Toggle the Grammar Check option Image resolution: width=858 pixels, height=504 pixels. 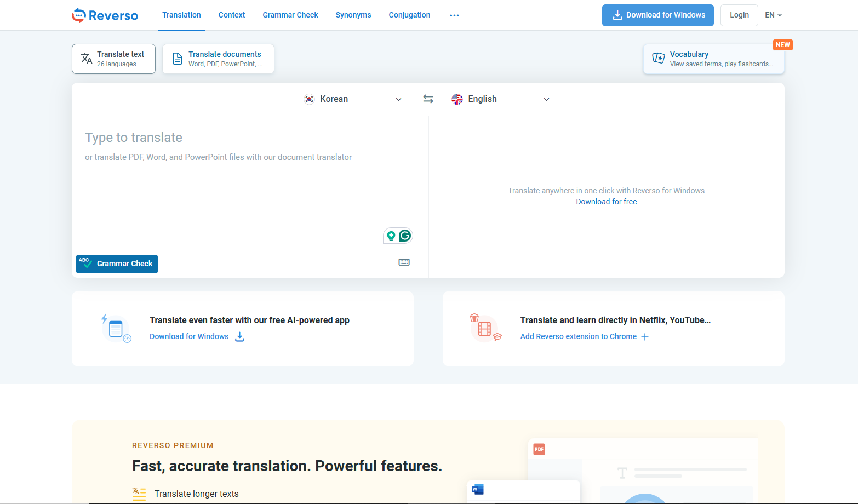pos(117,264)
